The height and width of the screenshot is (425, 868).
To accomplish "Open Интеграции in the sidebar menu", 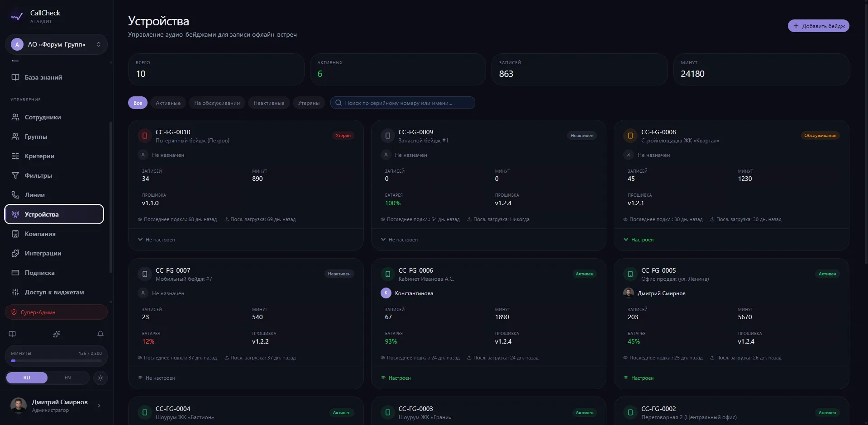I will 54,253.
